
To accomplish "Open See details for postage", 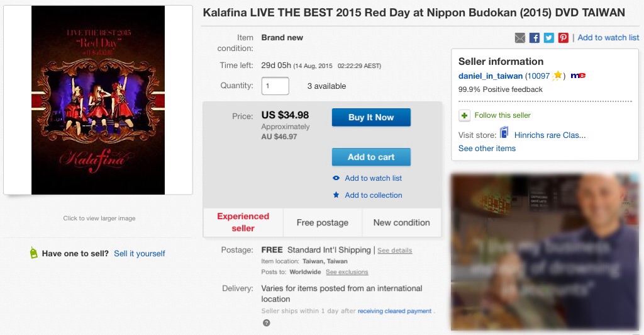I will click(394, 251).
